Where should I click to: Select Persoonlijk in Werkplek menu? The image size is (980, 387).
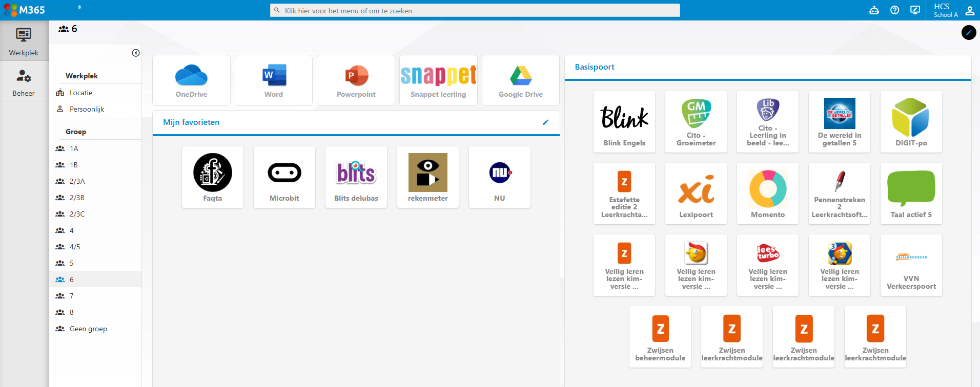point(95,109)
